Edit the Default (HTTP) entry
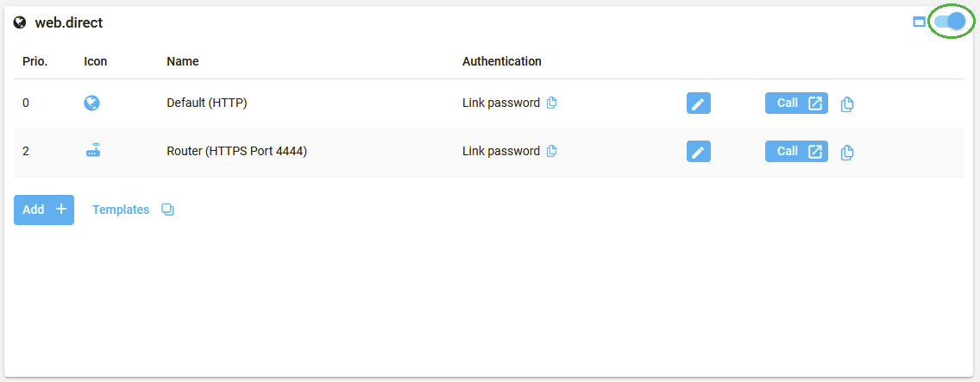 698,103
